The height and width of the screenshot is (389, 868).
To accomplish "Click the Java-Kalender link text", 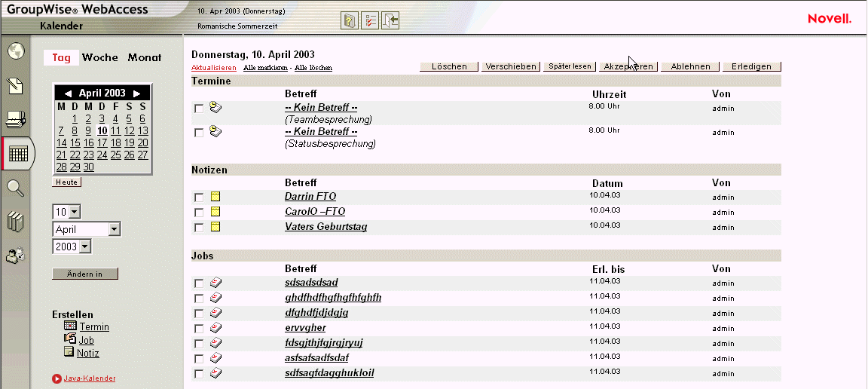I will 90,378.
